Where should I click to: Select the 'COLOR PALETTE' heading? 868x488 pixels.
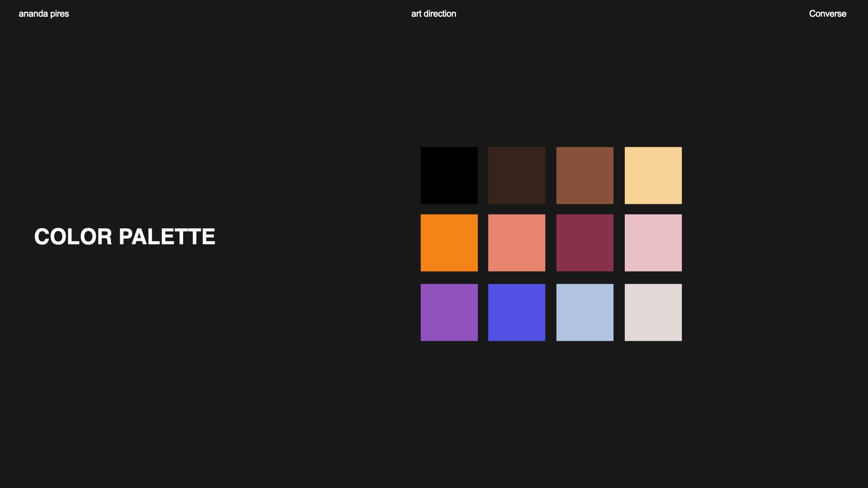click(125, 237)
